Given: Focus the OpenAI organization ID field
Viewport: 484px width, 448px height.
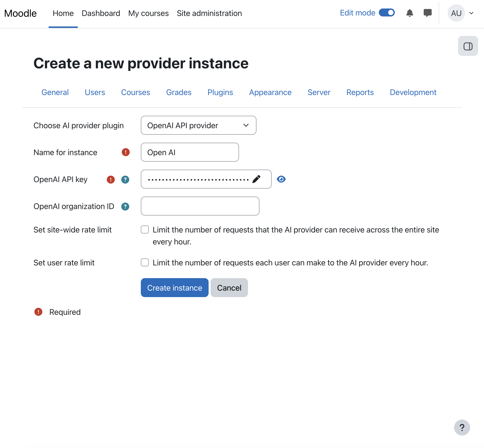Looking at the screenshot, I should [200, 206].
